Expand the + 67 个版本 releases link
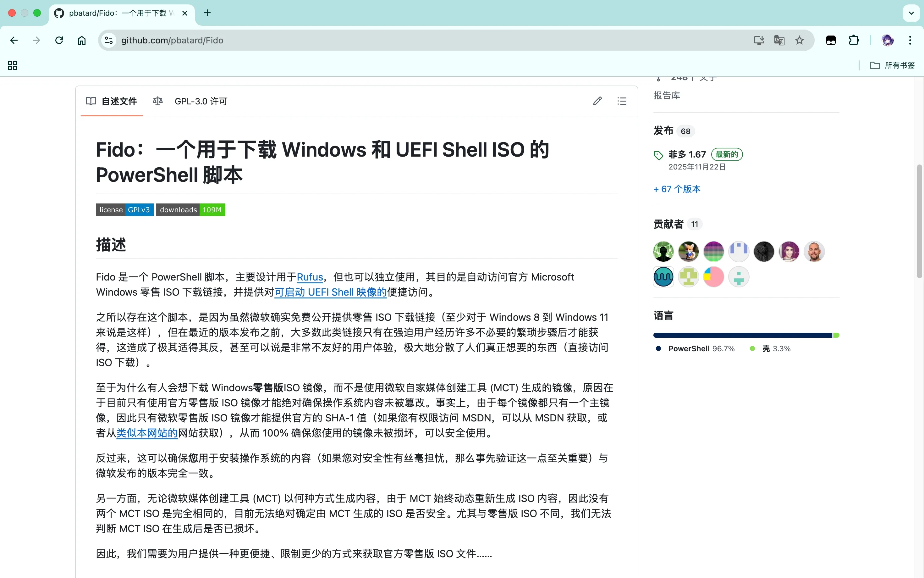 (677, 189)
